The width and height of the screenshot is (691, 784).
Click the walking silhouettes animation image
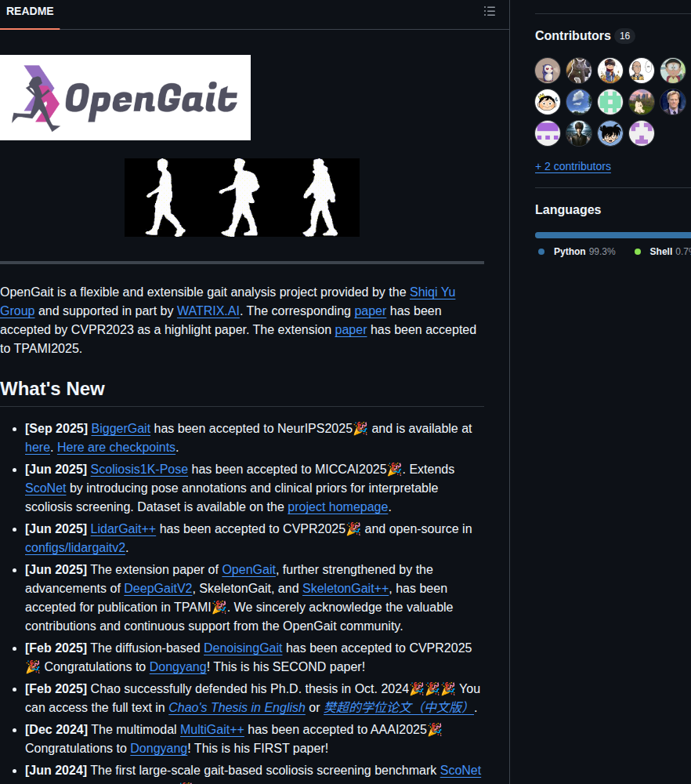[x=242, y=198]
